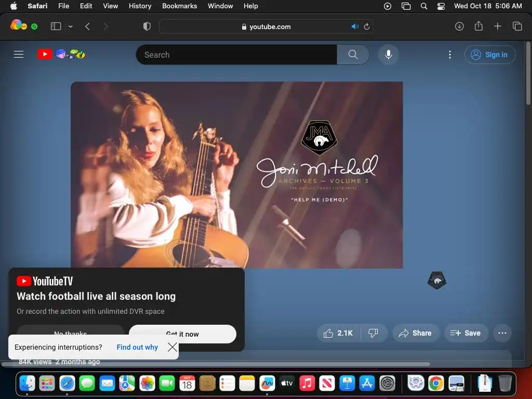Launch Music from the dock
The height and width of the screenshot is (399, 532).
coord(307,383)
